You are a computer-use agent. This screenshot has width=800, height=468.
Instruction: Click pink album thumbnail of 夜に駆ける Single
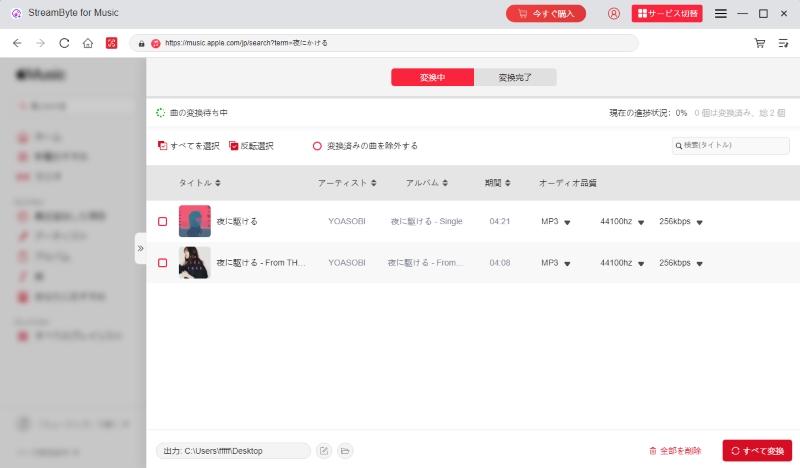coord(194,221)
